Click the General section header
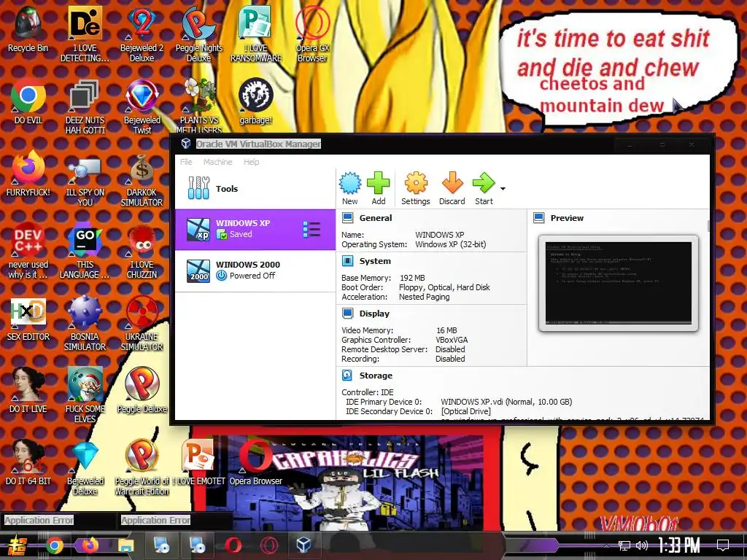The image size is (747, 560). pos(376,217)
